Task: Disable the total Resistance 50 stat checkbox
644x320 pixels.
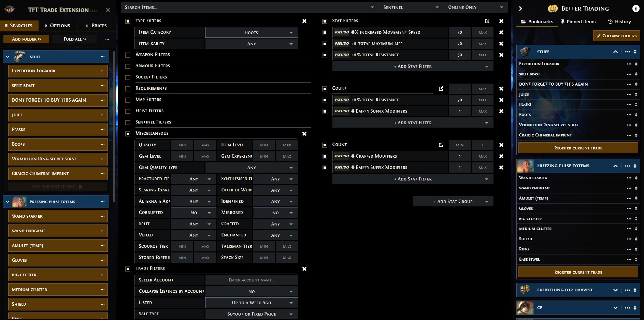Action: click(325, 55)
